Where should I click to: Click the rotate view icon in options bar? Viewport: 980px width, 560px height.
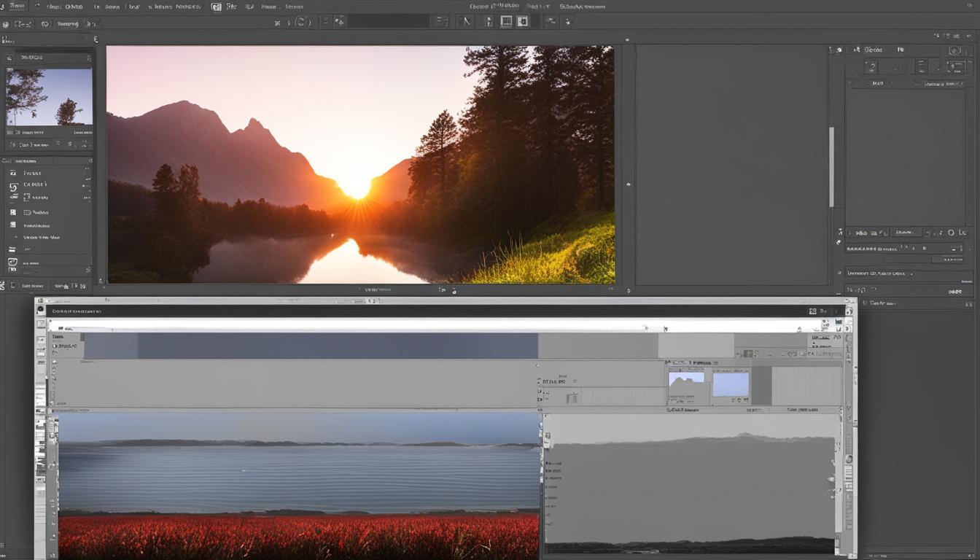301,21
